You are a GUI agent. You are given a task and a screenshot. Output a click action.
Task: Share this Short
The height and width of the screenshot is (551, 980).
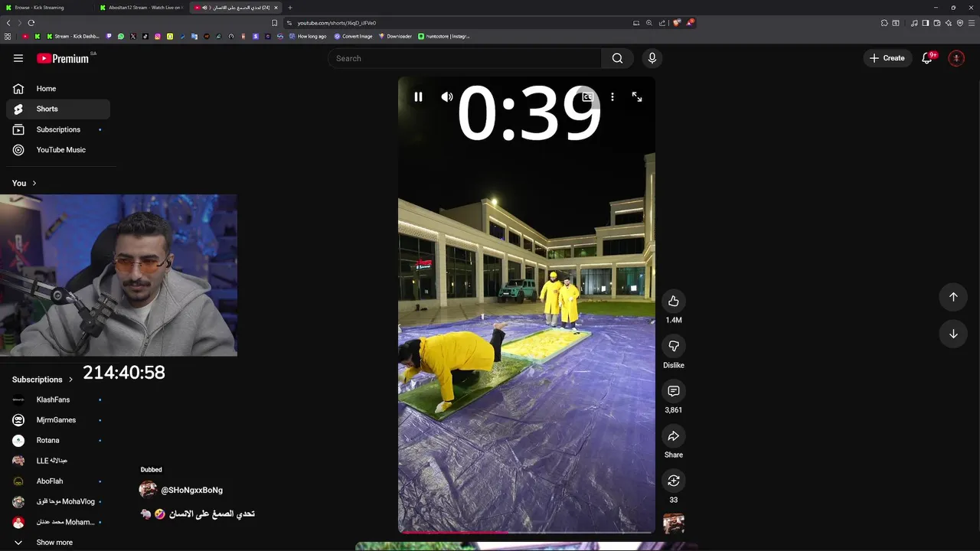point(674,436)
